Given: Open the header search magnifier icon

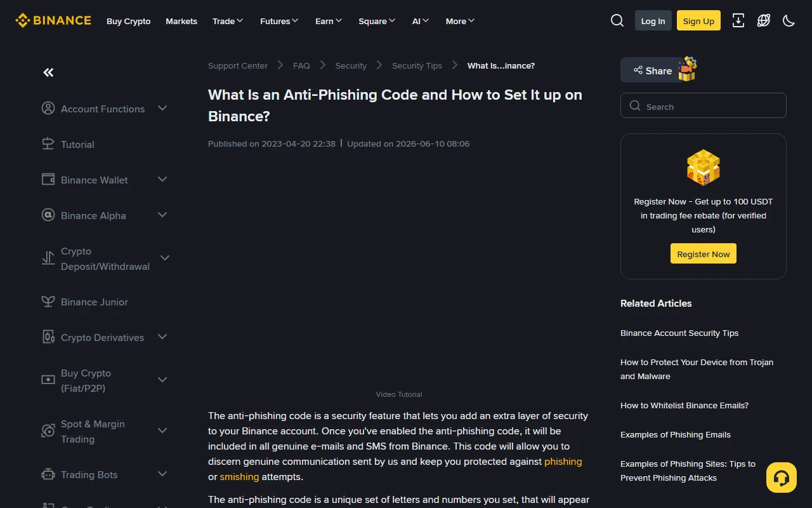Looking at the screenshot, I should click(x=617, y=21).
